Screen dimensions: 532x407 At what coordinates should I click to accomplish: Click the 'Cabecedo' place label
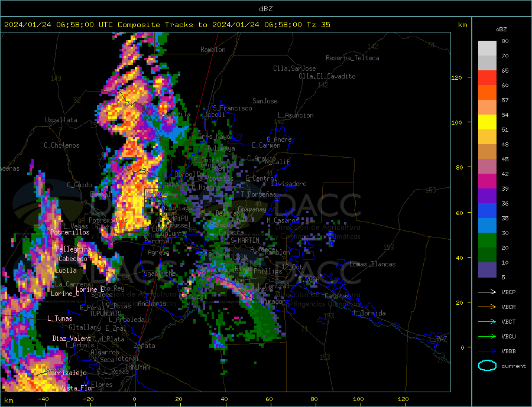pyautogui.click(x=73, y=259)
